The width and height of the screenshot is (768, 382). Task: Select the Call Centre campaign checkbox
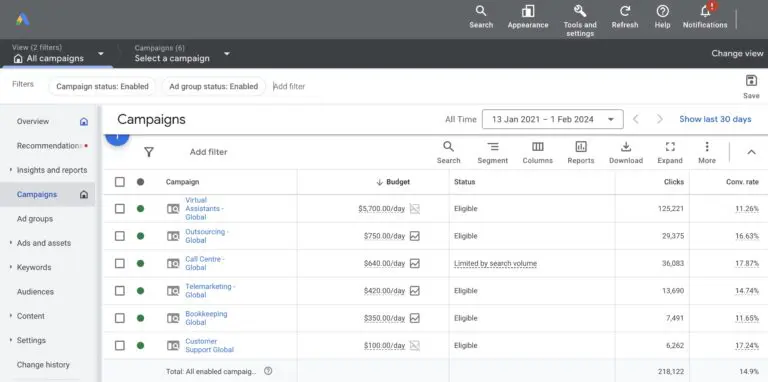[x=120, y=263]
